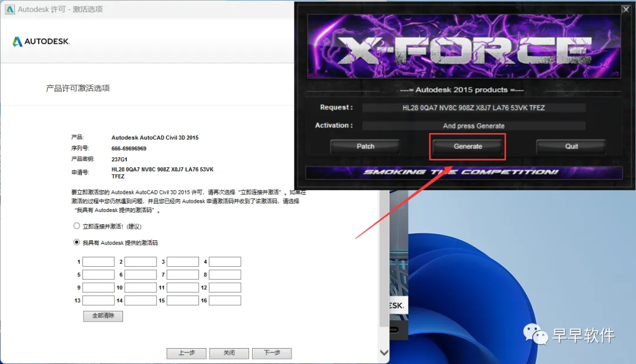The height and width of the screenshot is (364, 636).
Task: Click the Generate button in X-Force
Action: 468,147
